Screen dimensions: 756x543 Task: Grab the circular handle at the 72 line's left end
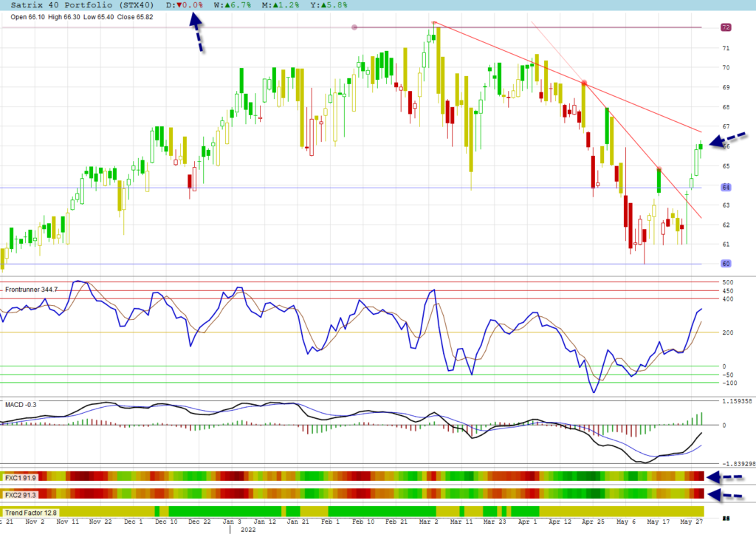tap(354, 27)
